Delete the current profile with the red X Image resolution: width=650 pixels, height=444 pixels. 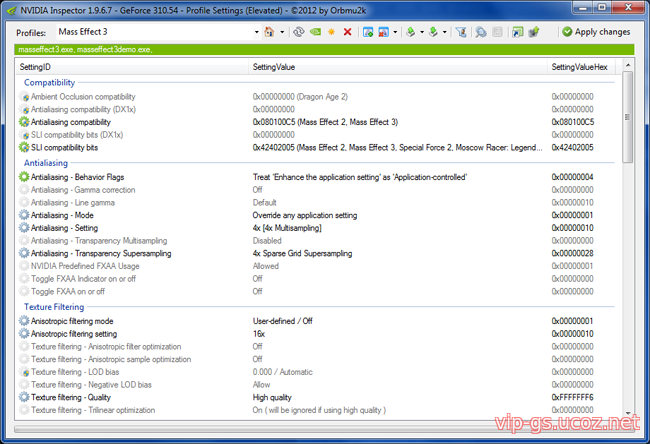[x=347, y=32]
